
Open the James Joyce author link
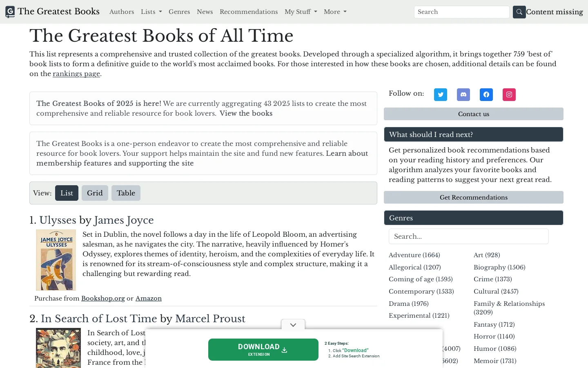124,220
